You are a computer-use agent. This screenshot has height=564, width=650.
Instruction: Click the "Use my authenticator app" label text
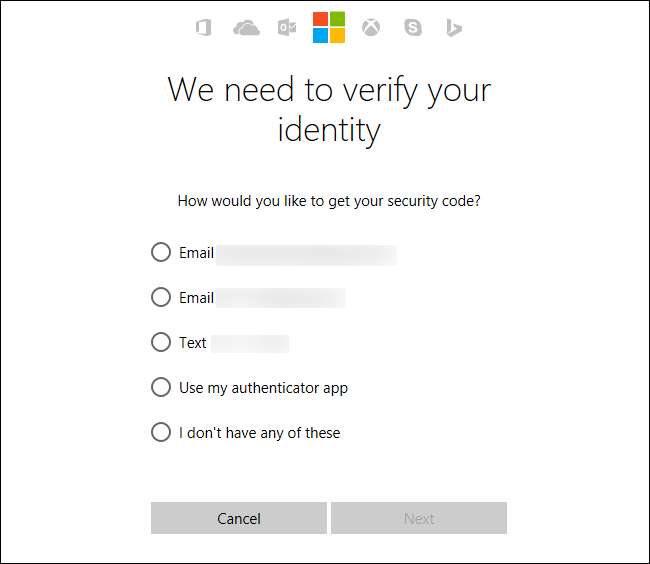tap(263, 388)
